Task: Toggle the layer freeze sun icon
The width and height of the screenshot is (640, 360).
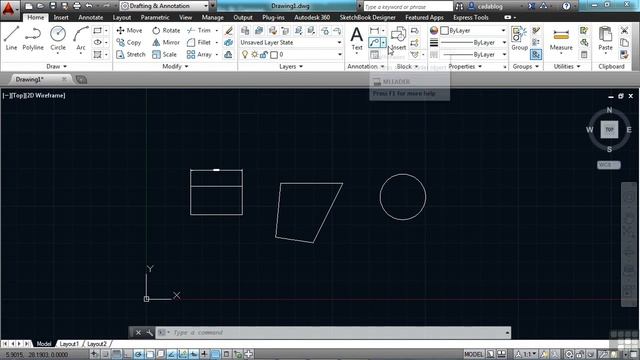Action: click(254, 54)
